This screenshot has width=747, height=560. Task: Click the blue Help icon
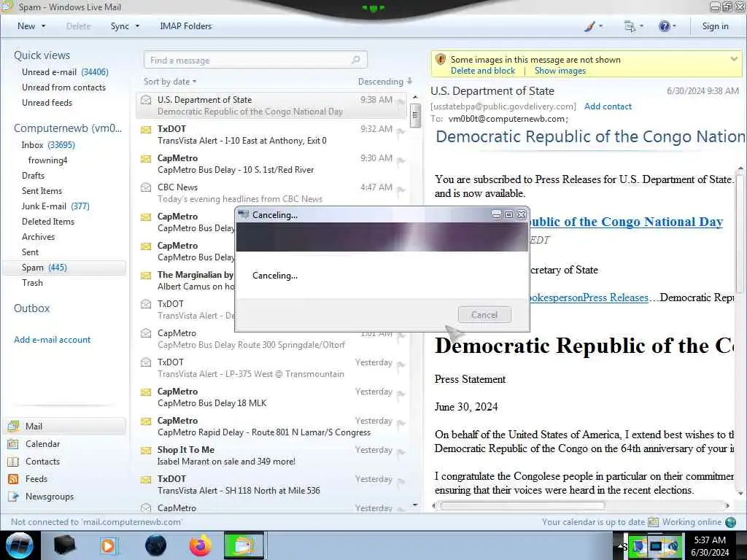[664, 26]
